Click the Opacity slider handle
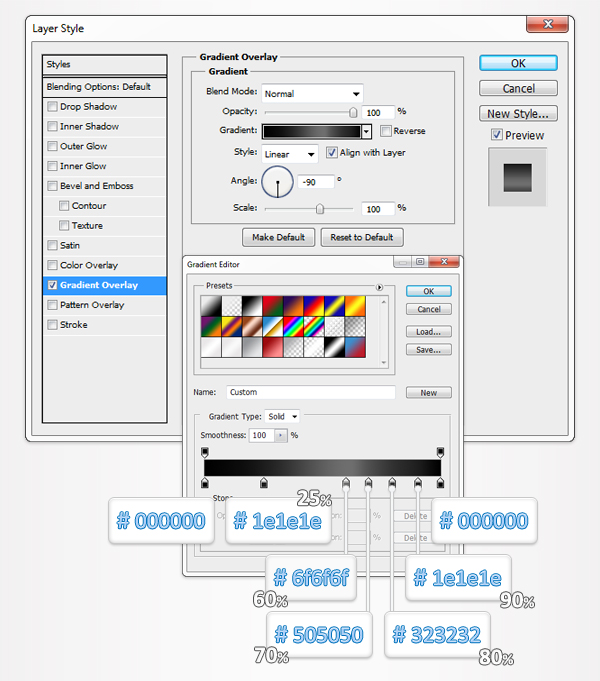The image size is (600, 681). point(353,113)
